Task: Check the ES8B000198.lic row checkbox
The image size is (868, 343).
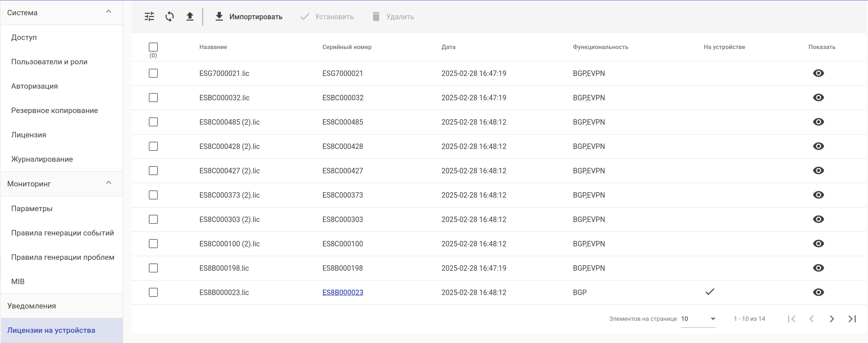Action: click(x=153, y=268)
